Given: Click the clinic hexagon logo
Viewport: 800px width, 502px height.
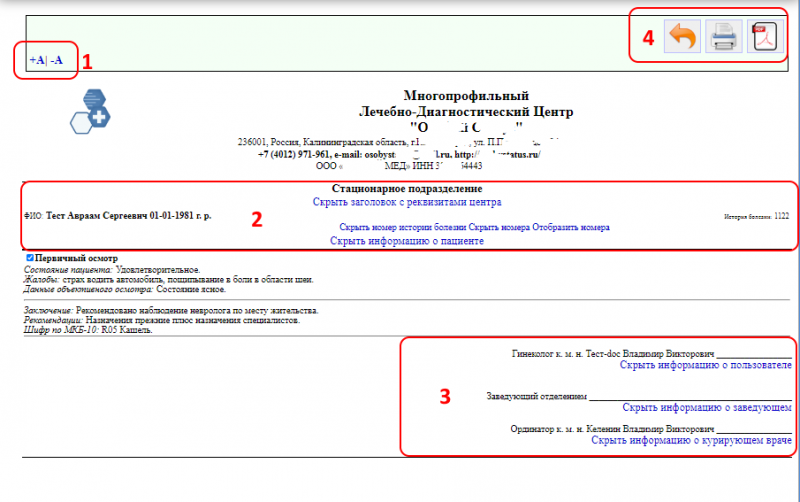Looking at the screenshot, I should (91, 111).
